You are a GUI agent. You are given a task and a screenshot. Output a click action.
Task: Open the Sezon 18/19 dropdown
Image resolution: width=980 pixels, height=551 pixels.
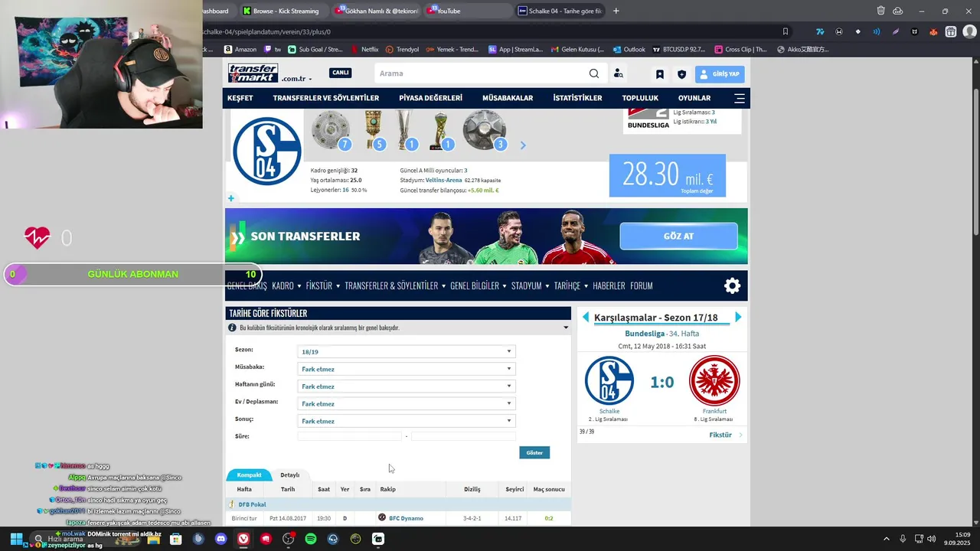tap(406, 351)
